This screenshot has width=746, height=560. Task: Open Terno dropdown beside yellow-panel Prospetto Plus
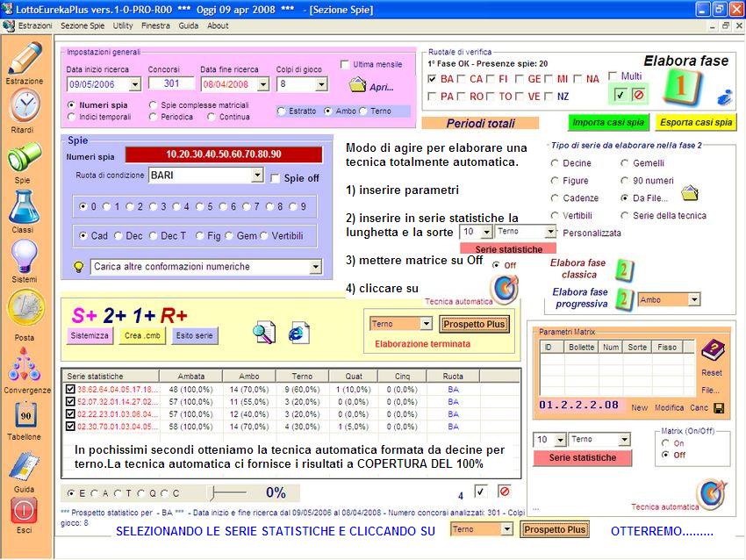[427, 324]
